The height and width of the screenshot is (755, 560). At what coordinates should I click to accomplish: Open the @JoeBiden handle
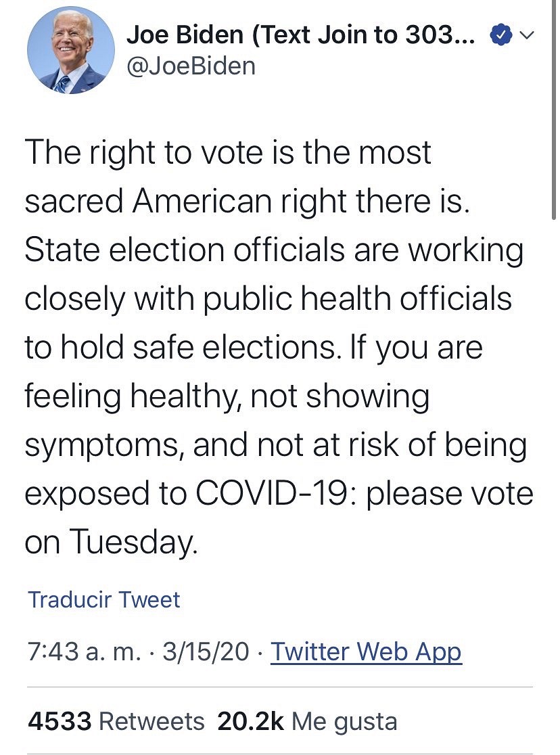pyautogui.click(x=191, y=66)
